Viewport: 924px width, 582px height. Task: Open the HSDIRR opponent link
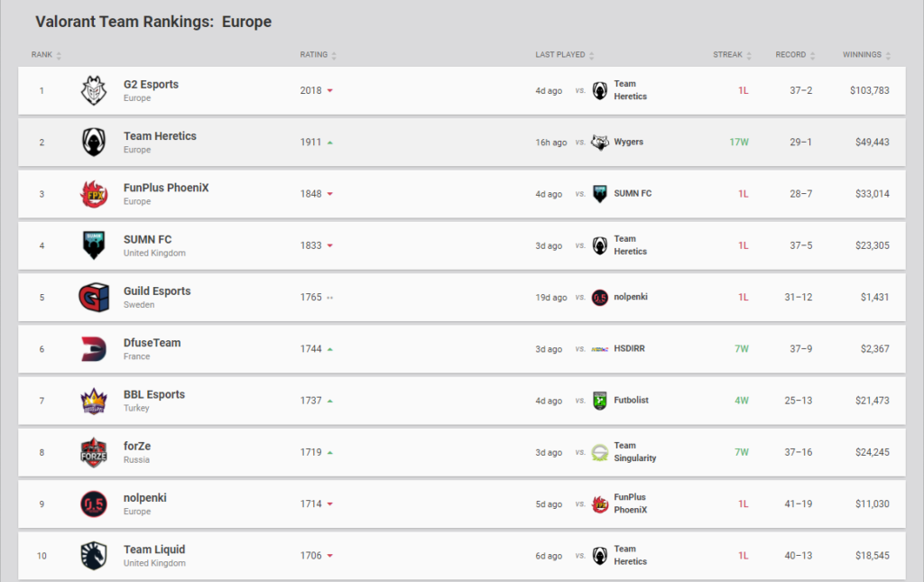click(x=630, y=349)
